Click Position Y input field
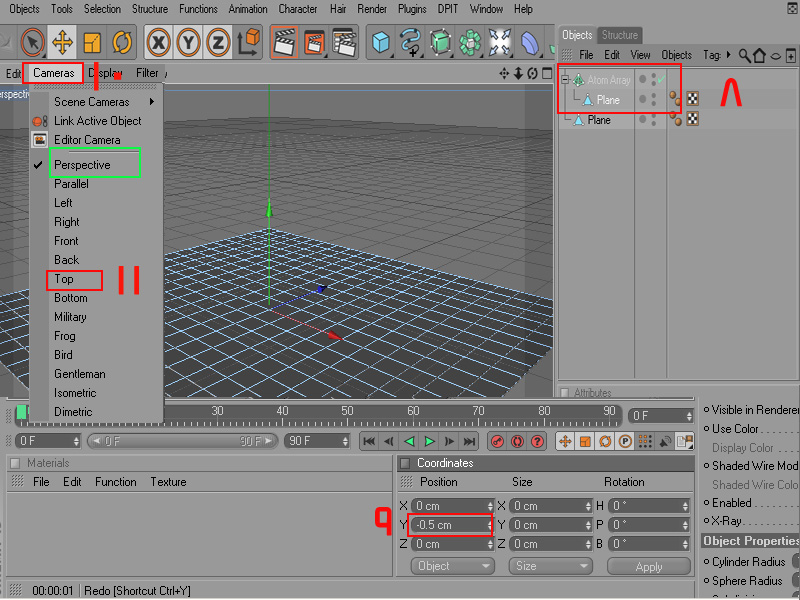This screenshot has width=800, height=600. click(x=452, y=525)
